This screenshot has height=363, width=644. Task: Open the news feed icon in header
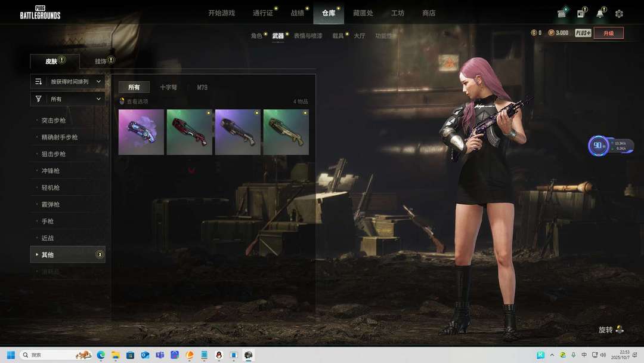(x=581, y=13)
